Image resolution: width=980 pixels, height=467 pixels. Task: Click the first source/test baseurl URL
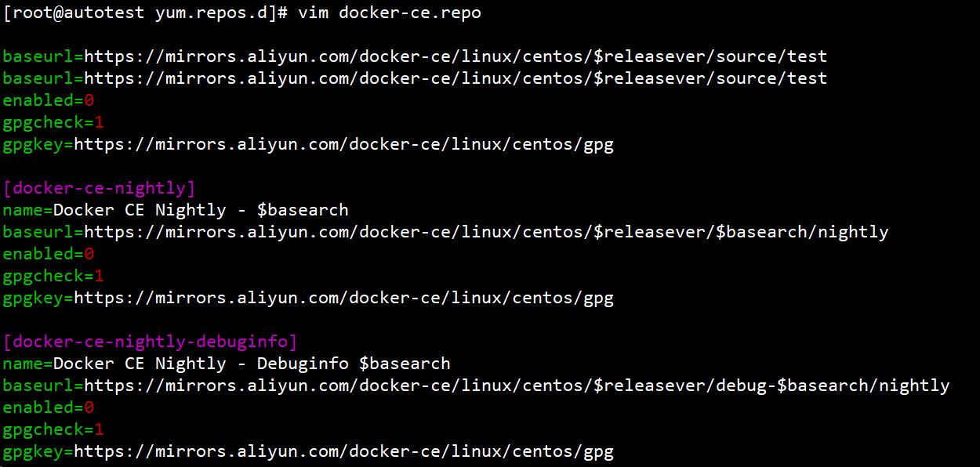(455, 56)
